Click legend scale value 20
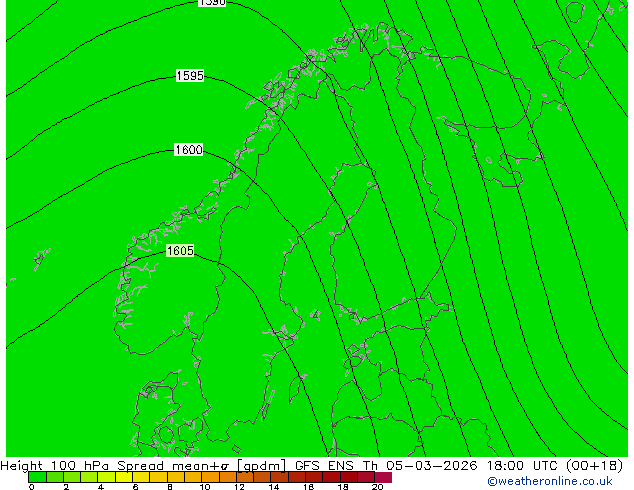Viewport: 634px width, 490px height. click(x=377, y=487)
